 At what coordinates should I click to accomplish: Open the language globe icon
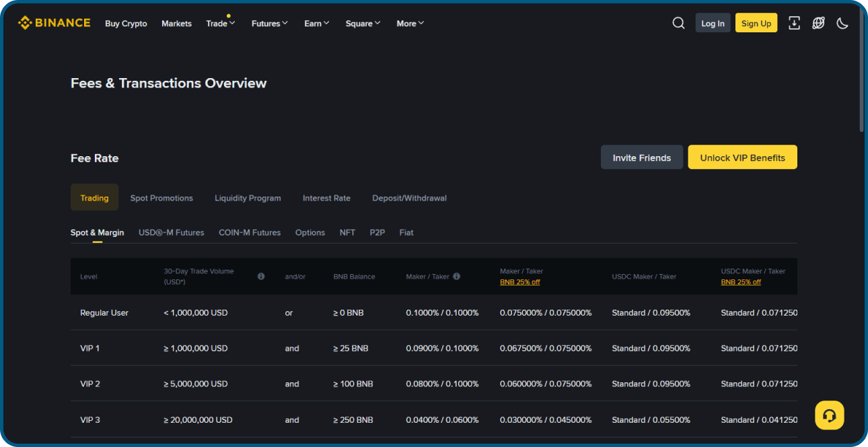[818, 22]
